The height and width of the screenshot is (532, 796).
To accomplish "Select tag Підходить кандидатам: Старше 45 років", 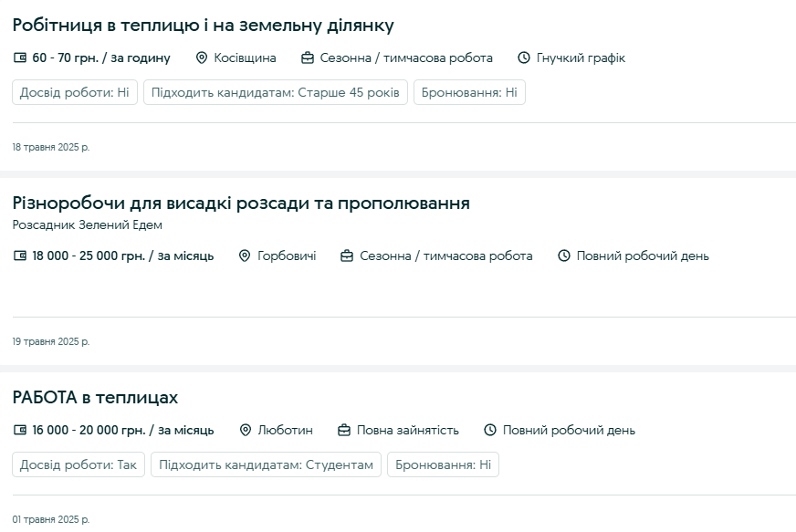I will 275,93.
